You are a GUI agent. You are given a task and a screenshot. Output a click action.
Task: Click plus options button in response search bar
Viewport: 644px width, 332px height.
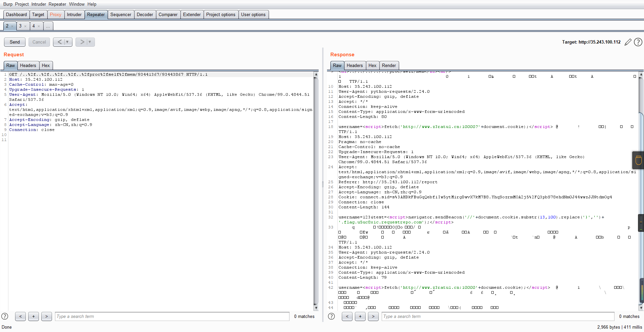(x=360, y=316)
